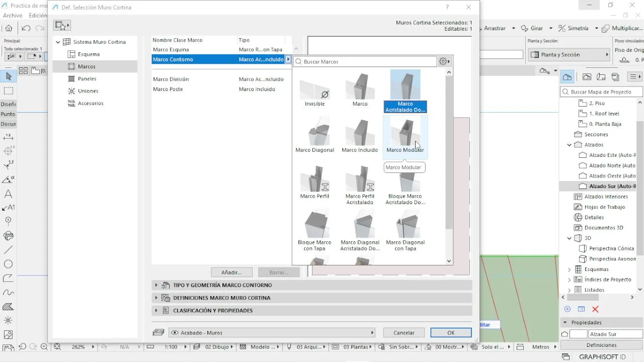Pick Marco Diagonal frame
The width and height of the screenshot is (644, 362).
(x=314, y=136)
